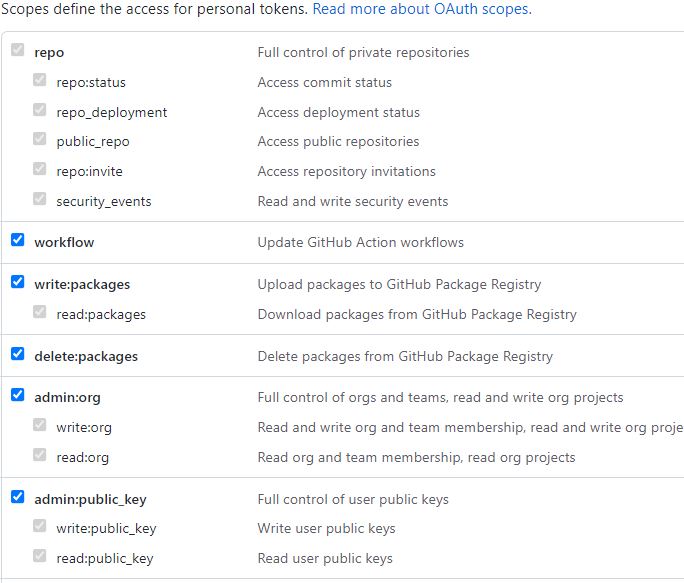Toggle the write:org checkbox
The image size is (684, 583).
[x=40, y=425]
